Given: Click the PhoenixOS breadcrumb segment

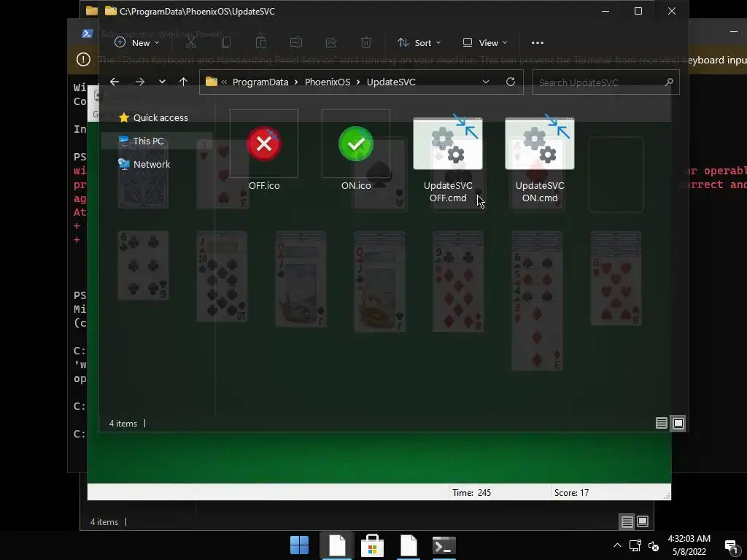Looking at the screenshot, I should click(328, 82).
